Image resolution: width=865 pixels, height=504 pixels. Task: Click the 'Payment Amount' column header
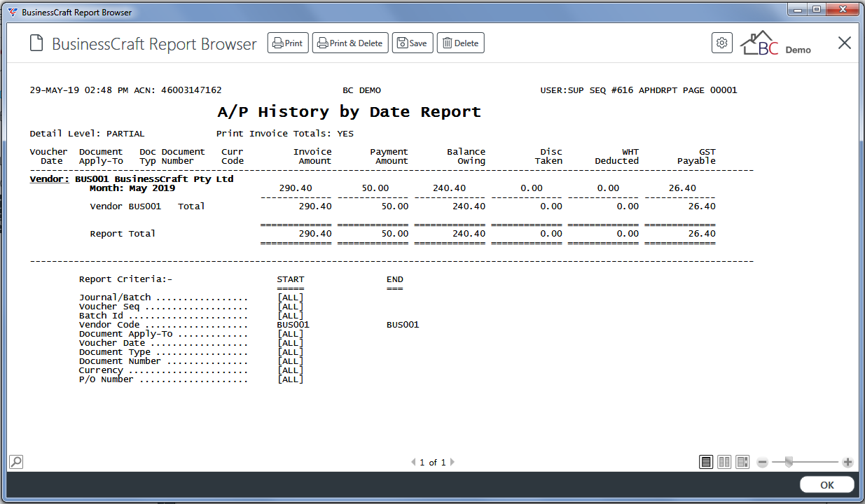coord(389,156)
